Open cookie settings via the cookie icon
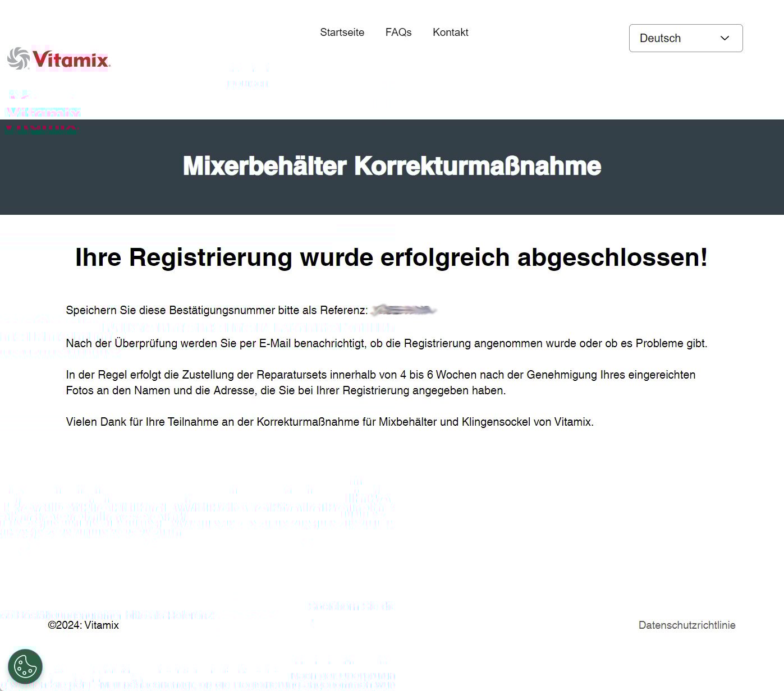The height and width of the screenshot is (691, 784). 25,667
